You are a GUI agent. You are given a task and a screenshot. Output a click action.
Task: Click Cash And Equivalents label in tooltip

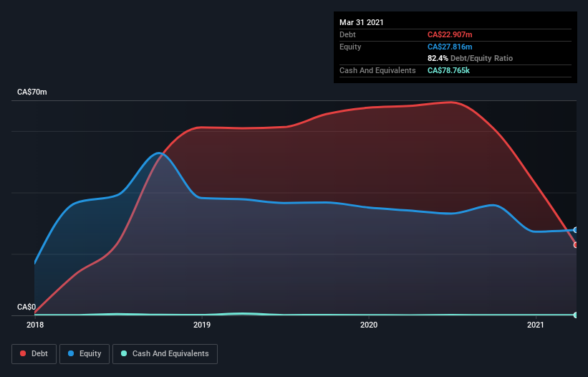pos(377,70)
